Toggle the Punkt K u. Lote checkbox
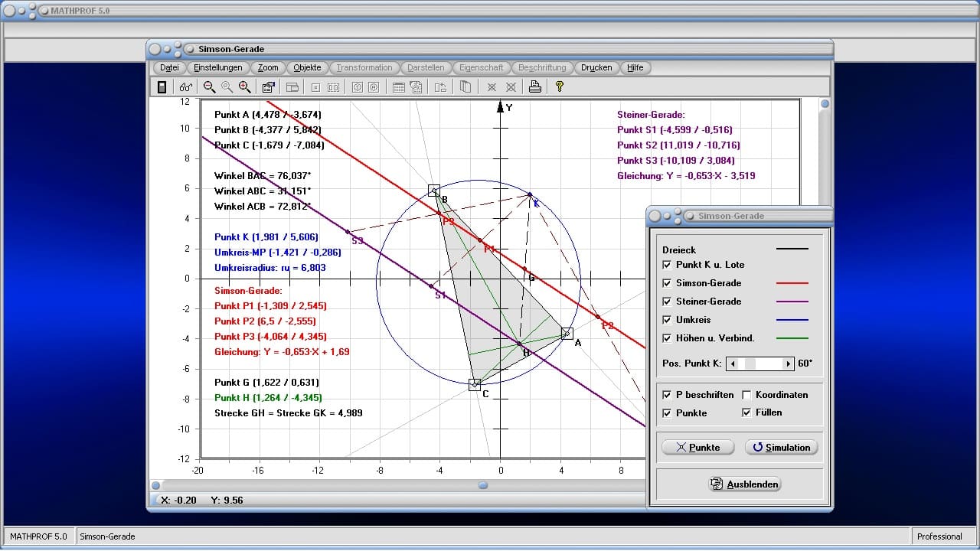980x551 pixels. pos(667,265)
